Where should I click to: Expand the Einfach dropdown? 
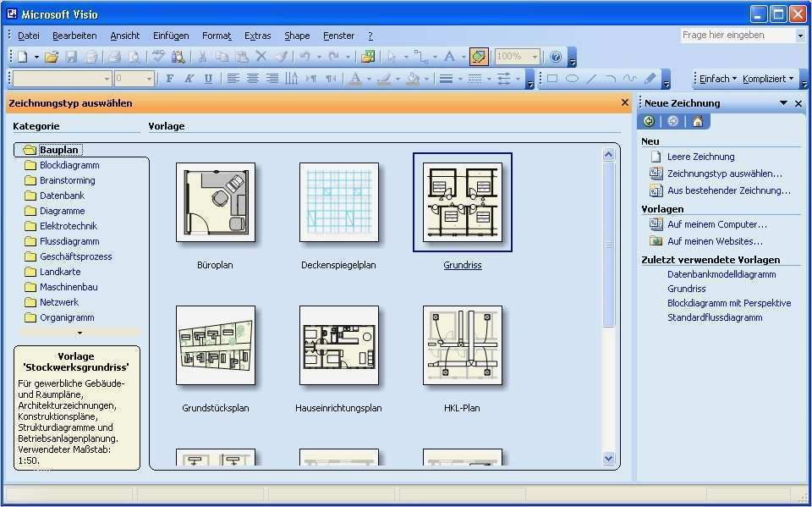[717, 79]
